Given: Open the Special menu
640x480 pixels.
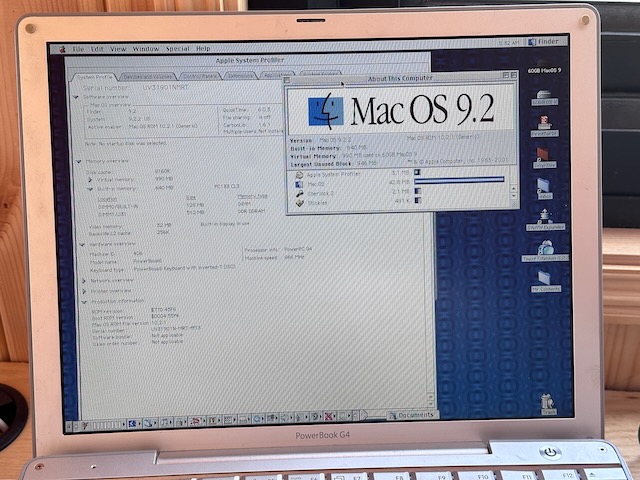Looking at the screenshot, I should [178, 49].
